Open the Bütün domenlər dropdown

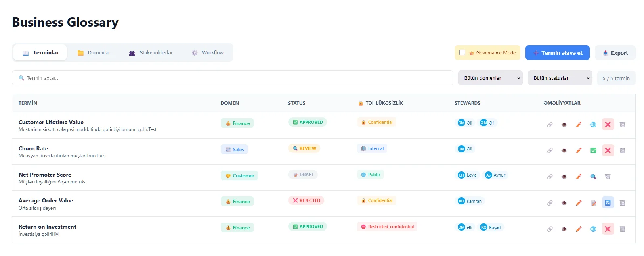490,78
